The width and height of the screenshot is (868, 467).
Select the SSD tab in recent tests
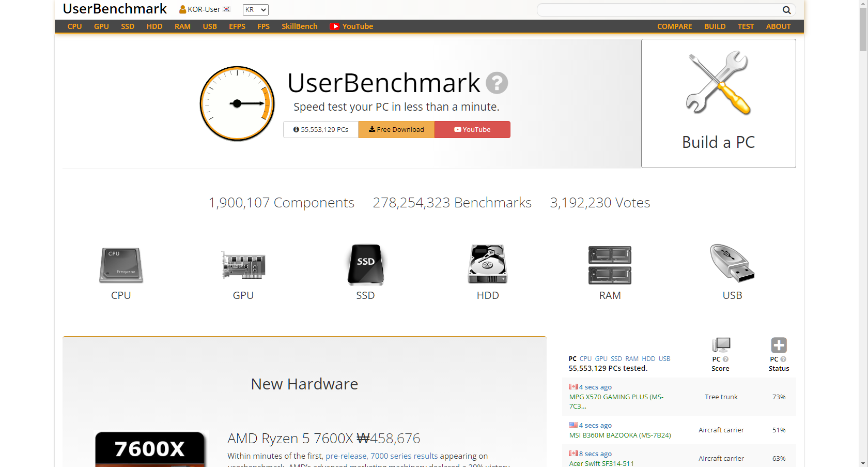pyautogui.click(x=616, y=358)
